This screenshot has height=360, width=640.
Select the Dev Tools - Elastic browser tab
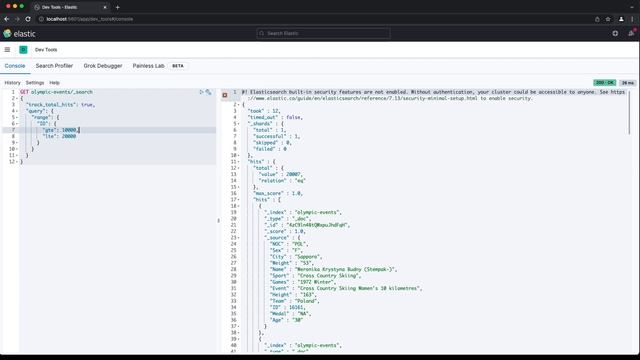coord(70,7)
